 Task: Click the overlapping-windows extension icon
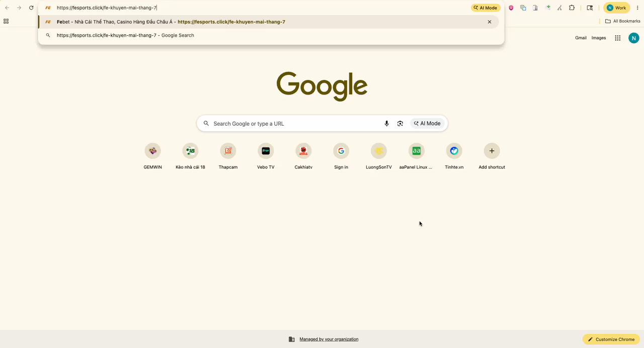(x=523, y=8)
